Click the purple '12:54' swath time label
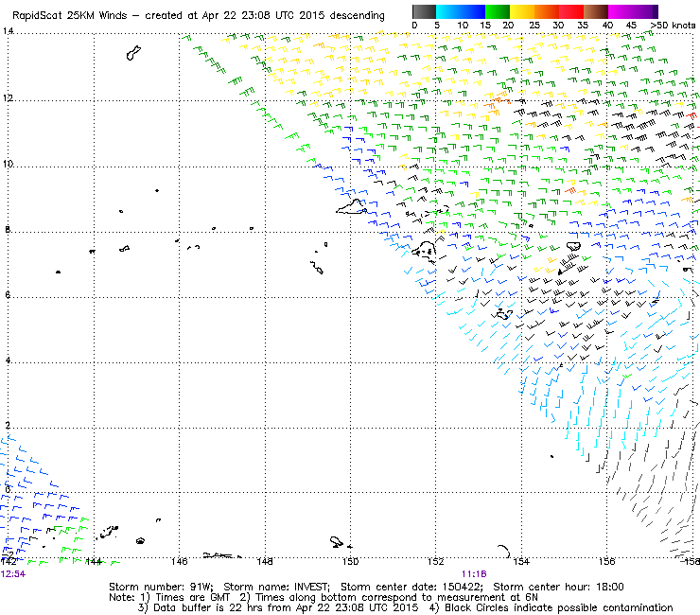This screenshot has height=615, width=700. click(x=13, y=574)
